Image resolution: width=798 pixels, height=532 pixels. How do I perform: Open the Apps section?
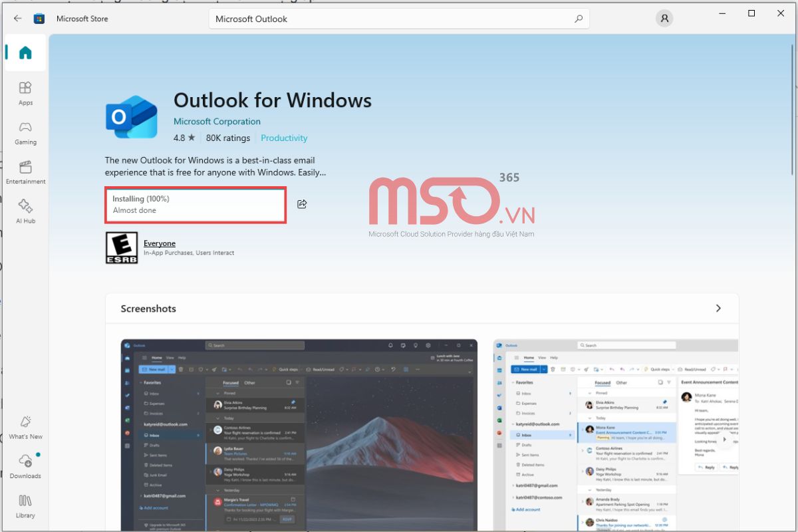coord(25,93)
